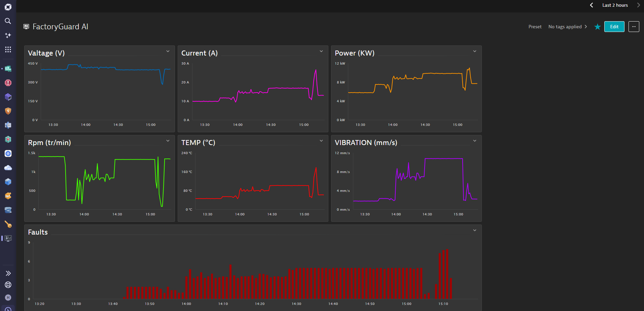
Task: Expand the sidebar with double-chevron icon
Action: click(8, 273)
